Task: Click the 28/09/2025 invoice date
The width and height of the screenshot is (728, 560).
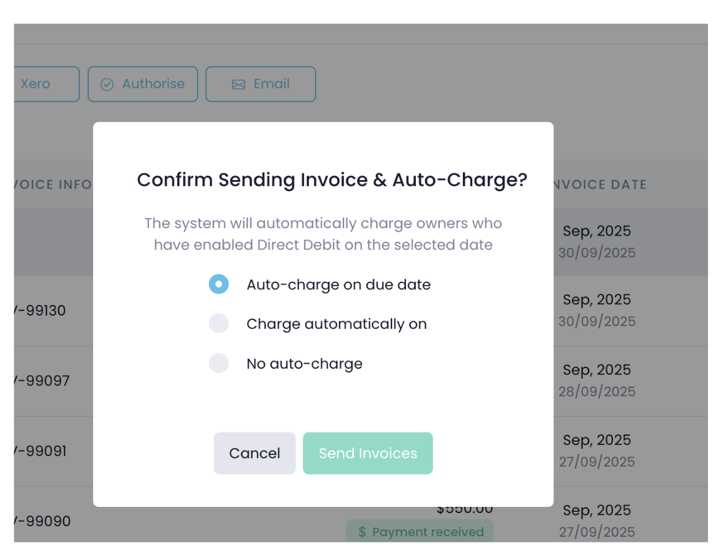Action: [x=597, y=391]
